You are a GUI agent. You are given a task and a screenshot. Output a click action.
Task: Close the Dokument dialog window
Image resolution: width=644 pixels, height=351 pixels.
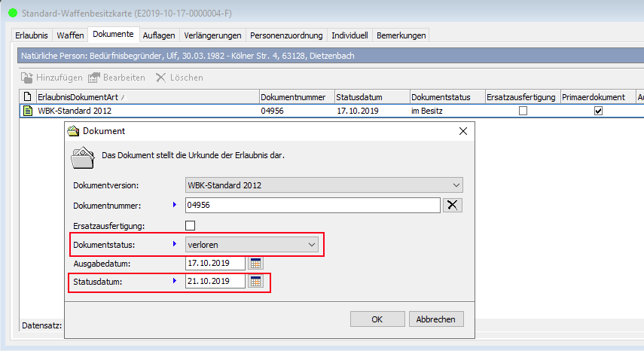pos(463,131)
